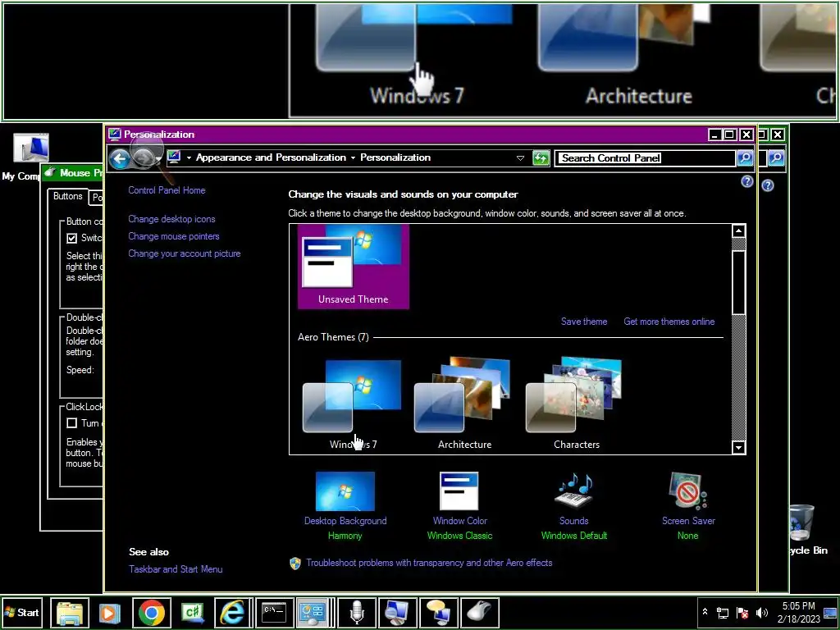Open the microphone speech recognition taskbar icon
Screen dimensions: 840x630
coord(356,613)
